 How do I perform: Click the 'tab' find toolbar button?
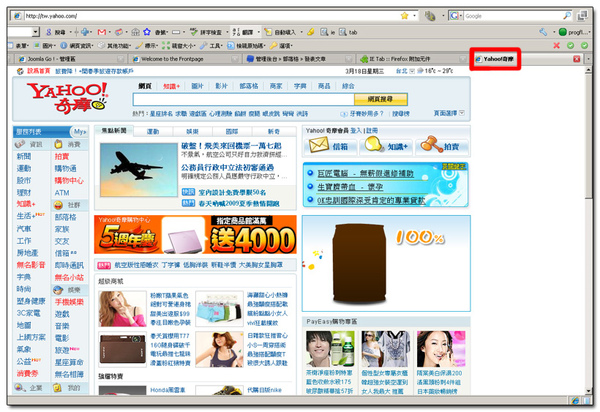coord(349,32)
